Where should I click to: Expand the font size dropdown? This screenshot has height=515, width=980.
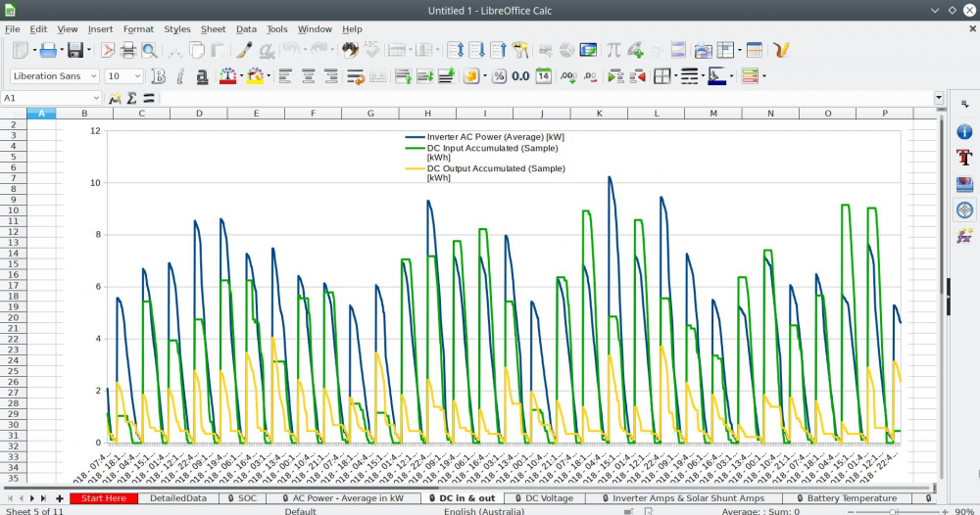[138, 75]
